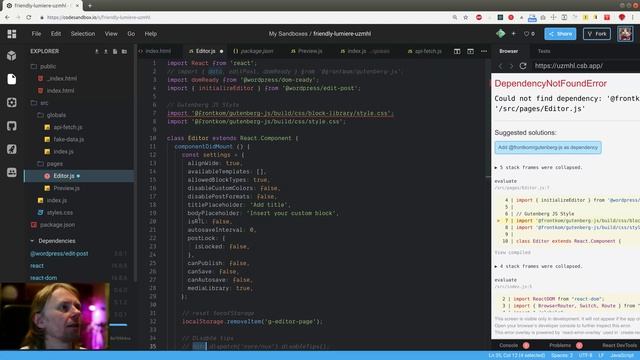Bookmark the page with the star icon

tap(466, 18)
